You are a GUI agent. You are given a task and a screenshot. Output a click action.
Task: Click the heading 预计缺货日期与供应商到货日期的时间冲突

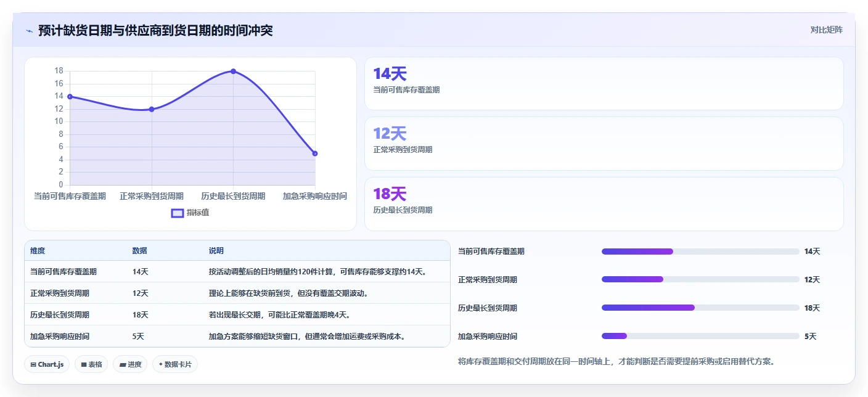pyautogui.click(x=155, y=30)
